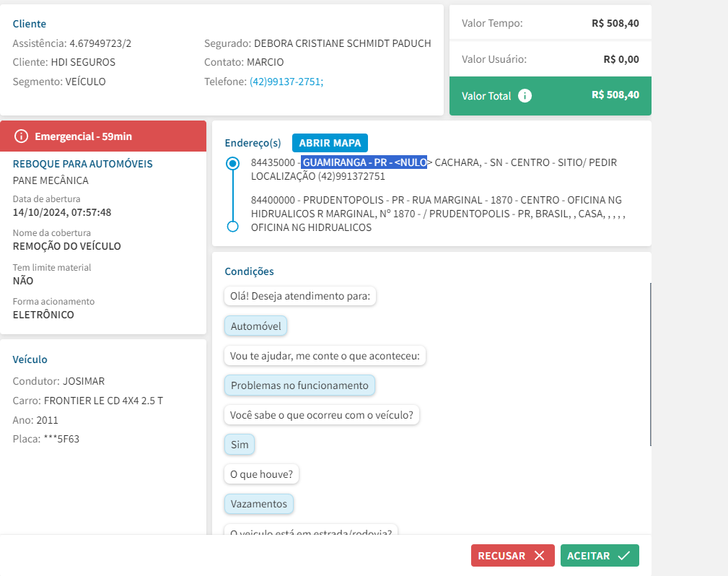Click the REBOQUE PARA AUTOMÓVEIS heading
Image resolution: width=728 pixels, height=576 pixels.
click(x=83, y=164)
